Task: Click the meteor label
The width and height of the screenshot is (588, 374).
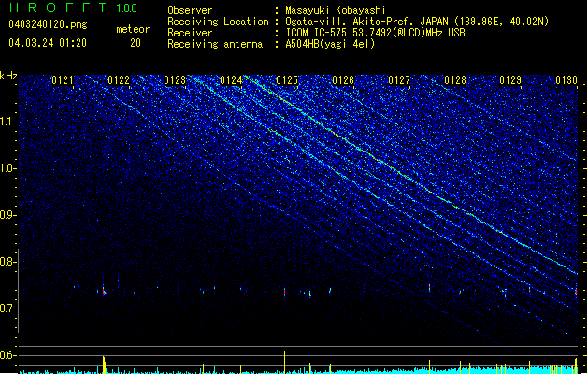Action: (x=133, y=29)
